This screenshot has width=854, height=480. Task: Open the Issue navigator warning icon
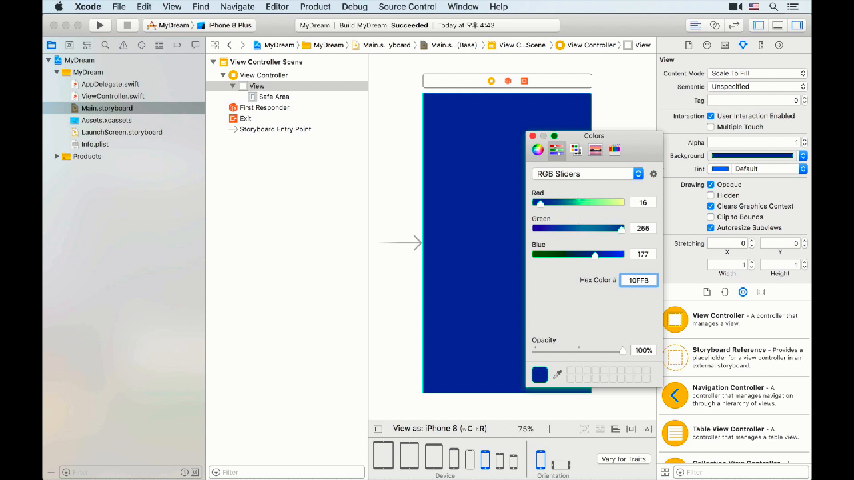coord(123,45)
